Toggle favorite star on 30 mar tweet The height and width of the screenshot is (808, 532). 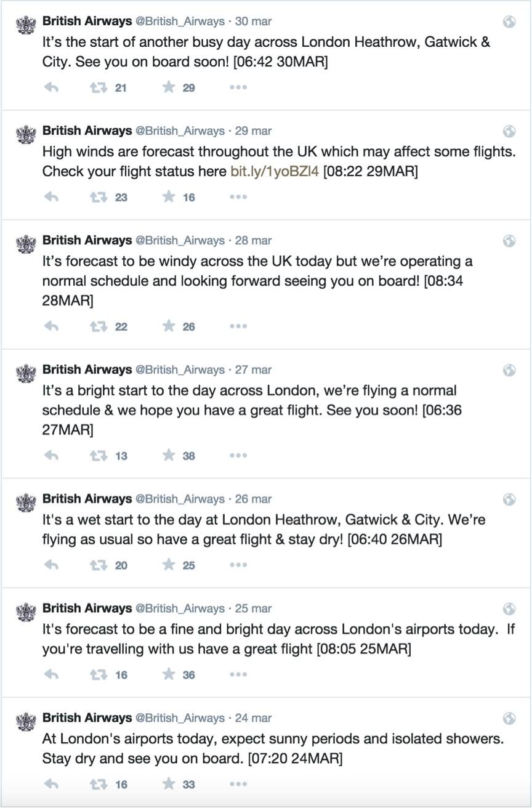coord(169,87)
